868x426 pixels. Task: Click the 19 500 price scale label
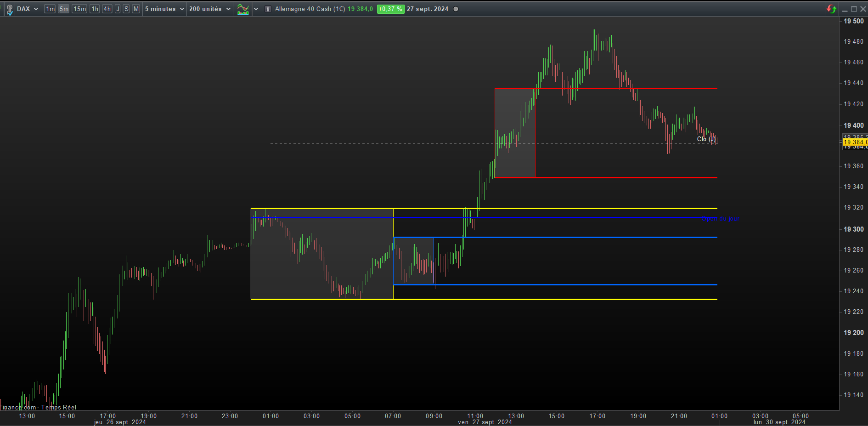[854, 21]
